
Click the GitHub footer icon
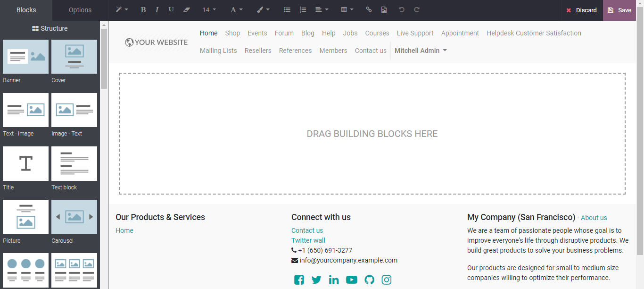tap(370, 280)
